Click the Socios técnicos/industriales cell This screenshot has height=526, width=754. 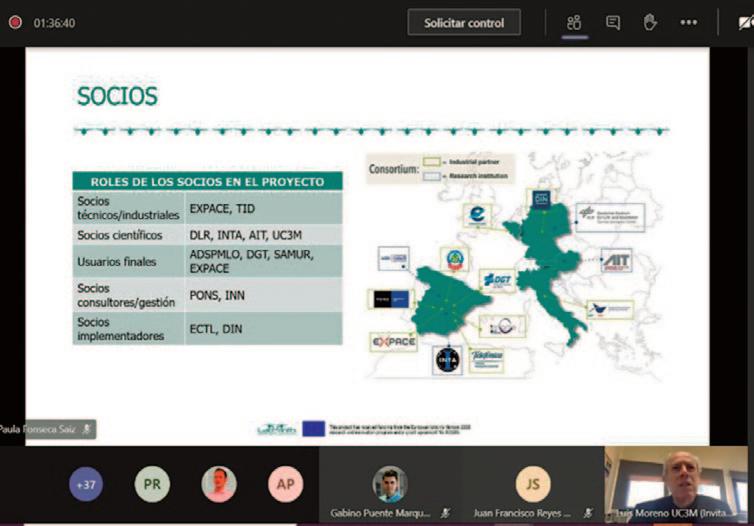tap(128, 208)
